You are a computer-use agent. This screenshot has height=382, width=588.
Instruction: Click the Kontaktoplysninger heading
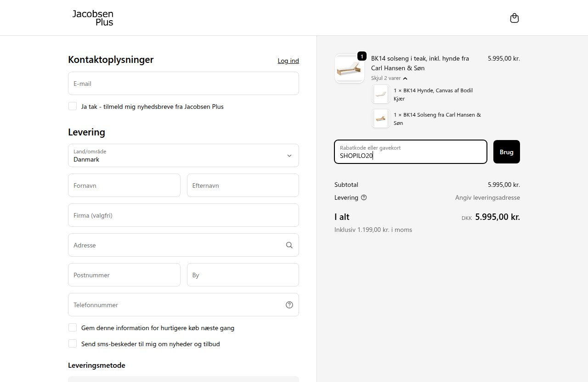pos(111,60)
